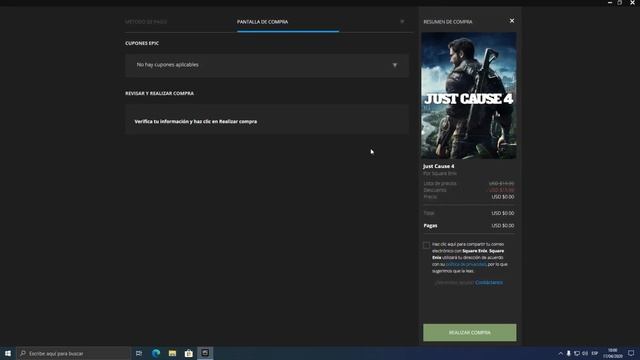Click 'Verifica tu información' instruction text
Viewport: 640px width, 360px height.
click(196, 122)
